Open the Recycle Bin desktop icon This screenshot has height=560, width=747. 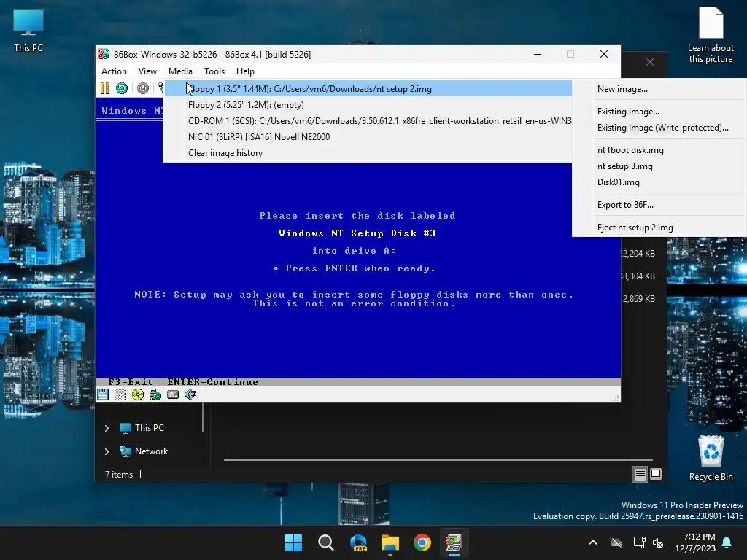point(711,458)
